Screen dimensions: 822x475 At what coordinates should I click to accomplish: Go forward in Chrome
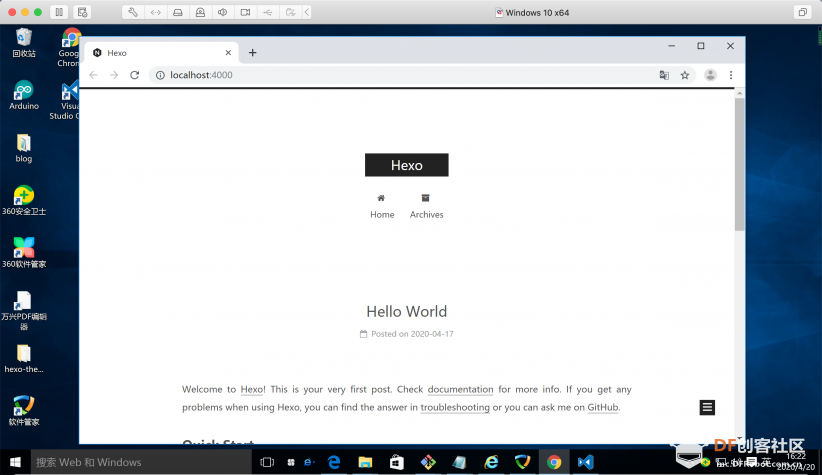[114, 75]
